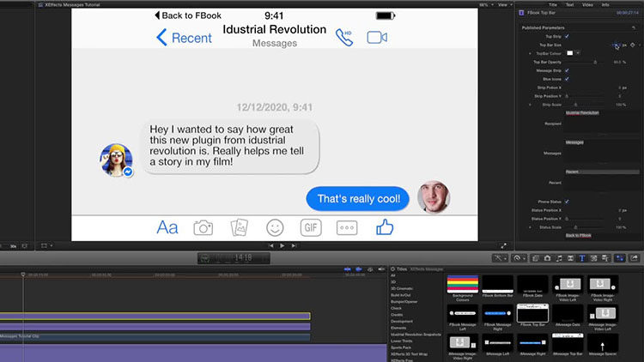Switch to the Info inspector tab
The image size is (644, 362).
605,5
